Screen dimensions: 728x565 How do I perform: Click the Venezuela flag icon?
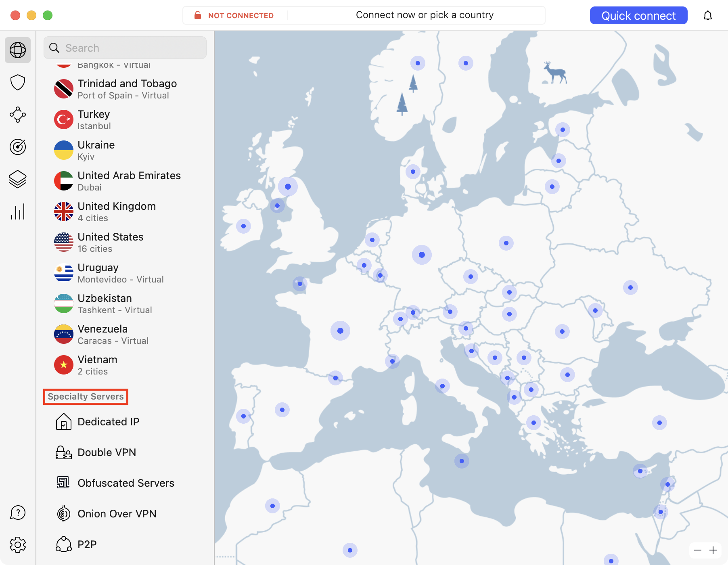[x=64, y=334]
